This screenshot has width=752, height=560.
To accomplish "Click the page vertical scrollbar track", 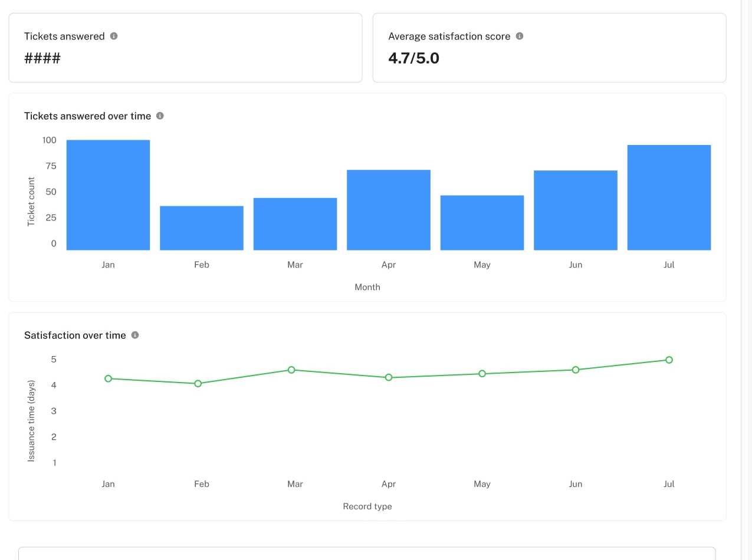I will click(x=746, y=280).
